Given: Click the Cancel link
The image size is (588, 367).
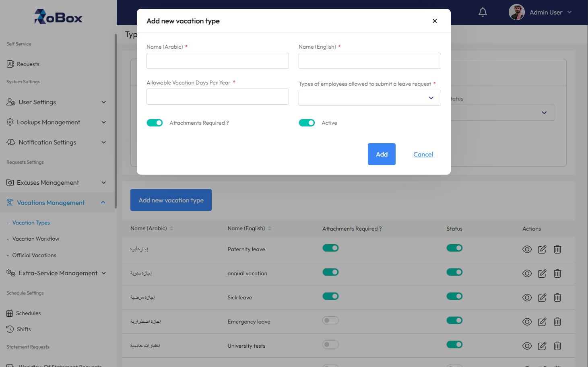Looking at the screenshot, I should coord(423,154).
